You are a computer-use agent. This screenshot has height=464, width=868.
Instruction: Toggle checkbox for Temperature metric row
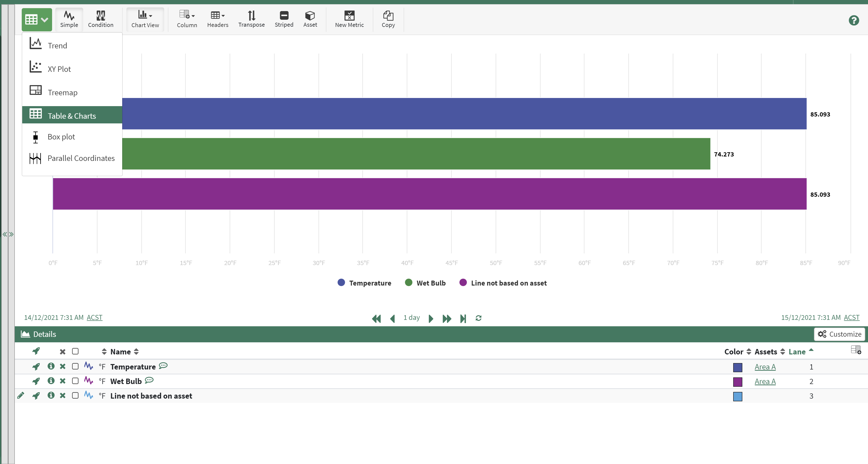(75, 366)
